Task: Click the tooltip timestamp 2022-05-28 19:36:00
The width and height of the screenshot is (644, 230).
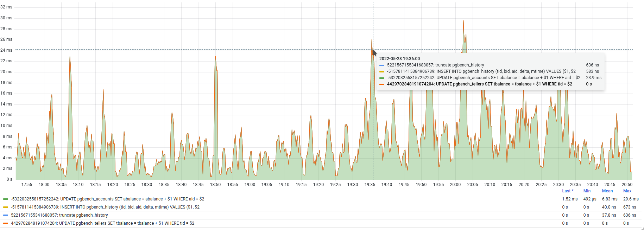Action: (399, 59)
